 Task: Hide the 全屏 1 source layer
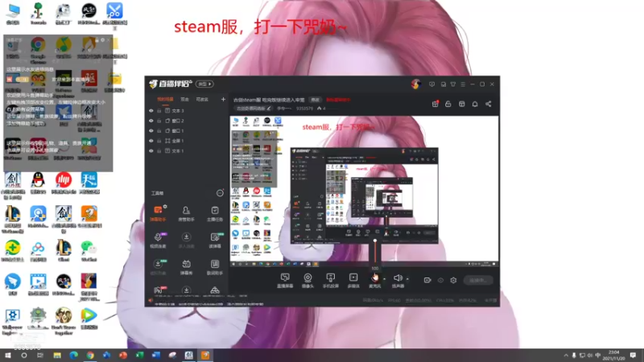pyautogui.click(x=151, y=141)
